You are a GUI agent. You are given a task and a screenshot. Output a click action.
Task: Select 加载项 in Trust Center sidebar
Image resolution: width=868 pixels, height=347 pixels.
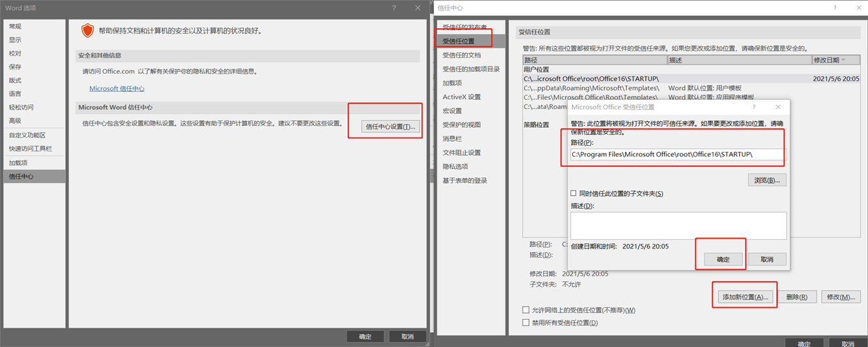click(x=470, y=83)
